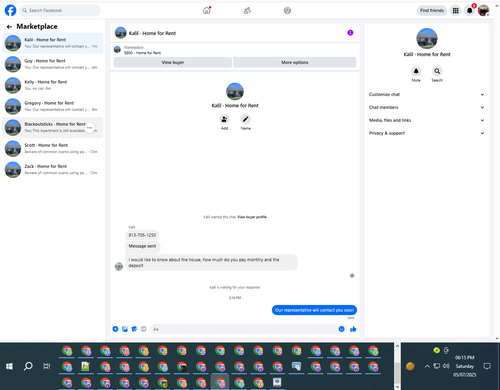The height and width of the screenshot is (390, 500).
Task: Expand the Customize chat section
Action: 427,94
